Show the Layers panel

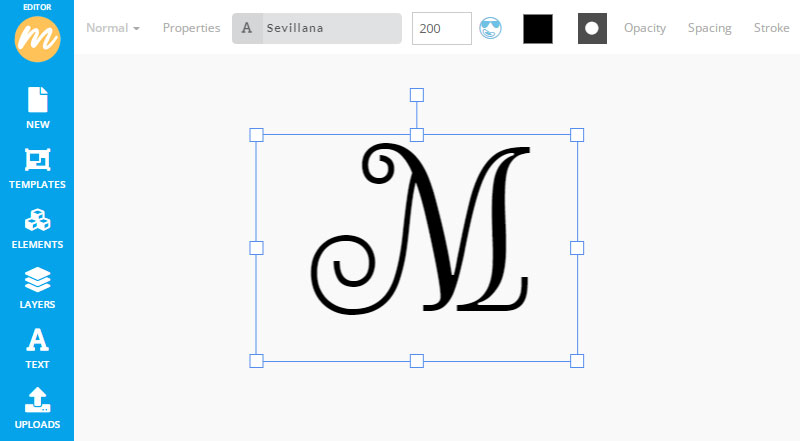[x=37, y=288]
